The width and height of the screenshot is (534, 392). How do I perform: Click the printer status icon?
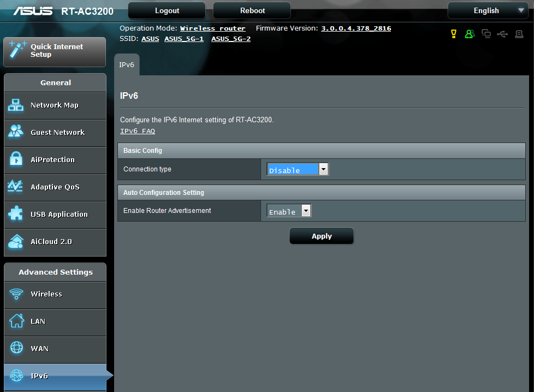[x=519, y=34]
